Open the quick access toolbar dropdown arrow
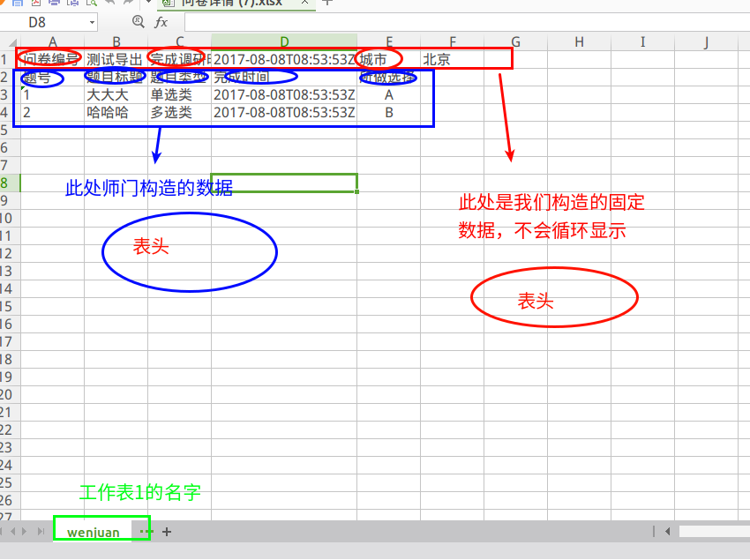The image size is (750, 560). (x=148, y=2)
